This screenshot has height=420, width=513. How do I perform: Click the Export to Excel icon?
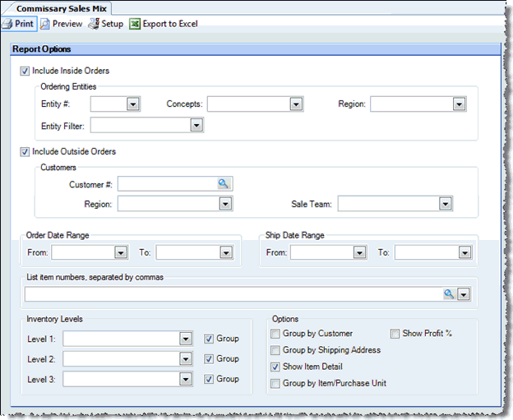click(x=135, y=24)
